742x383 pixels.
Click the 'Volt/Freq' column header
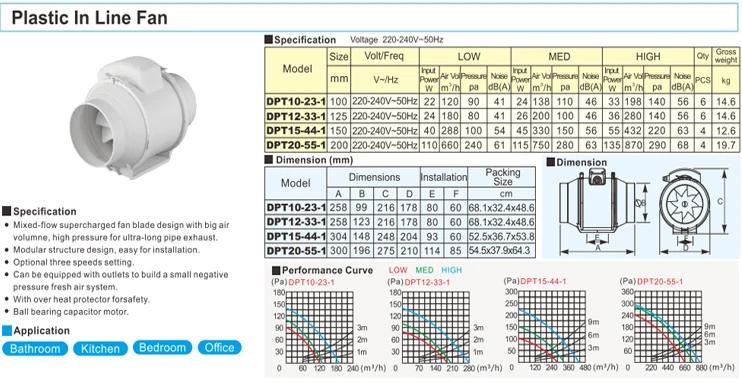pyautogui.click(x=385, y=56)
